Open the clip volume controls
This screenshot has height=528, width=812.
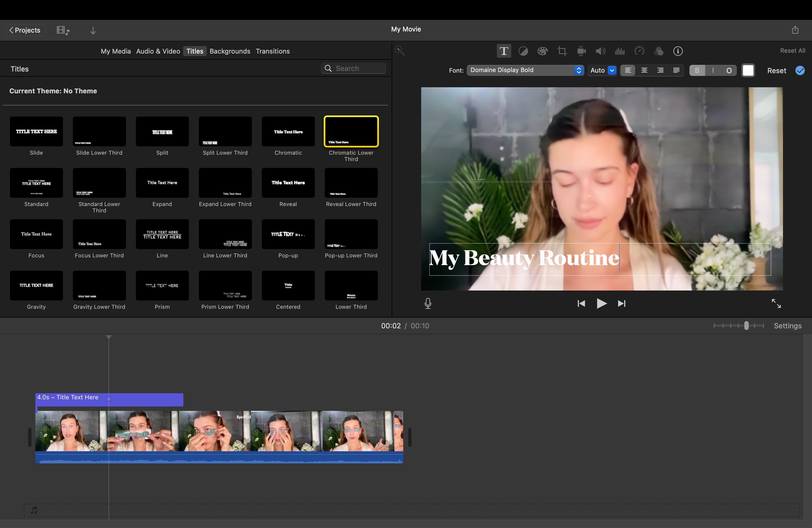click(x=600, y=51)
